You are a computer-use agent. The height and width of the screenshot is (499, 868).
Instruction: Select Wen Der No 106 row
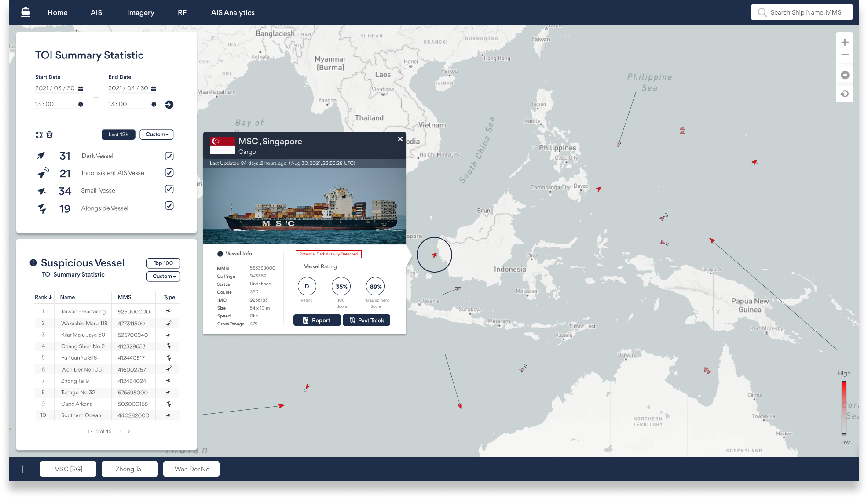click(x=107, y=370)
